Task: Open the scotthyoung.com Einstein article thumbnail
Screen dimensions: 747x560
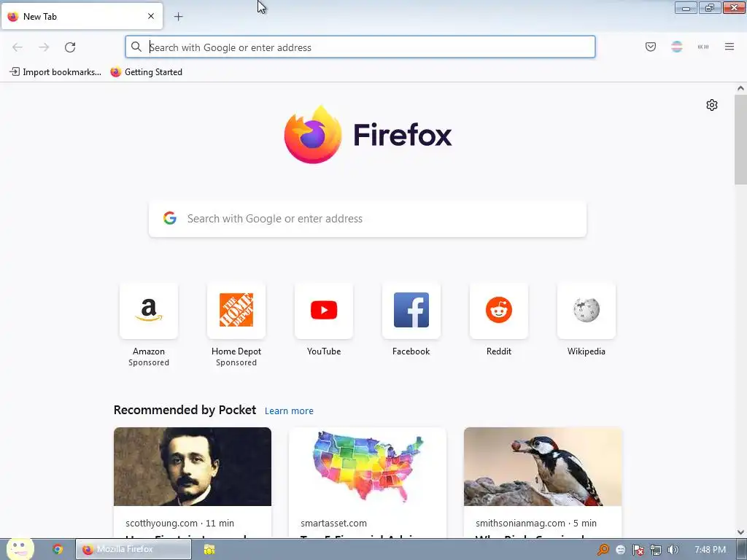Action: point(193,467)
